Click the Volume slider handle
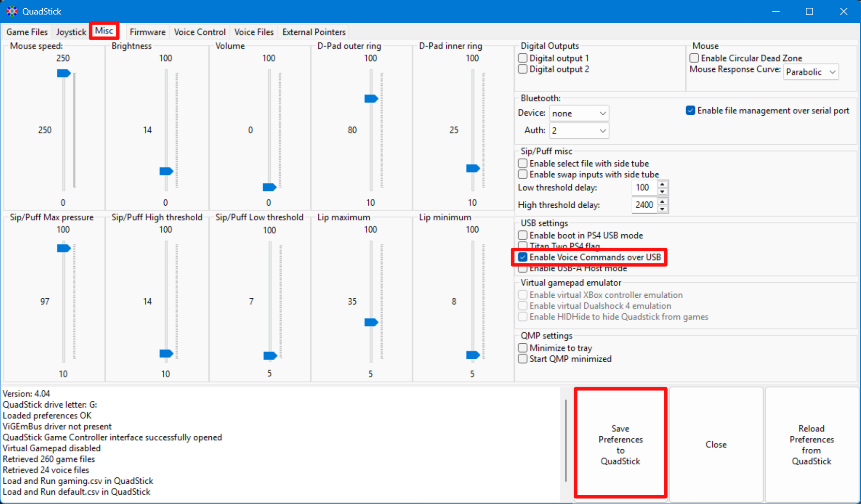 (269, 187)
